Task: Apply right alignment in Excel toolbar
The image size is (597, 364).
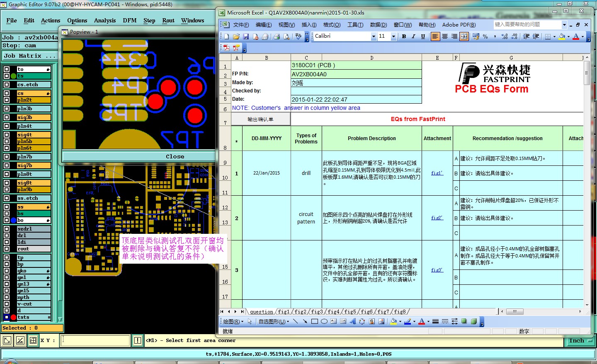Action: click(x=454, y=36)
